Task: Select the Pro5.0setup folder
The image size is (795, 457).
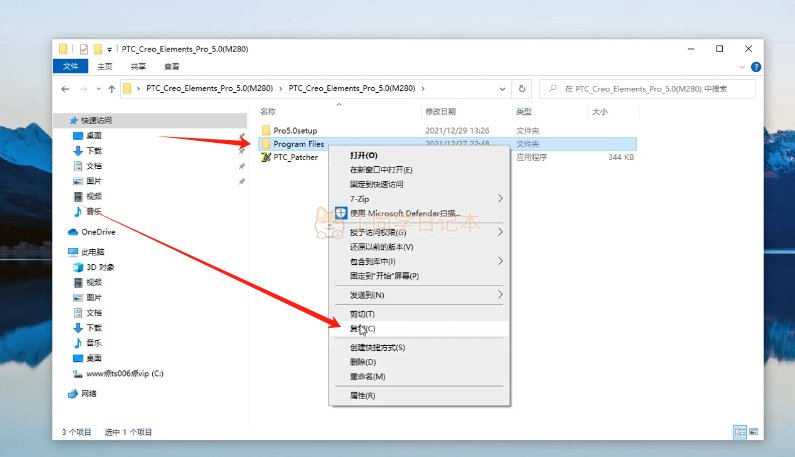Action: pos(295,130)
